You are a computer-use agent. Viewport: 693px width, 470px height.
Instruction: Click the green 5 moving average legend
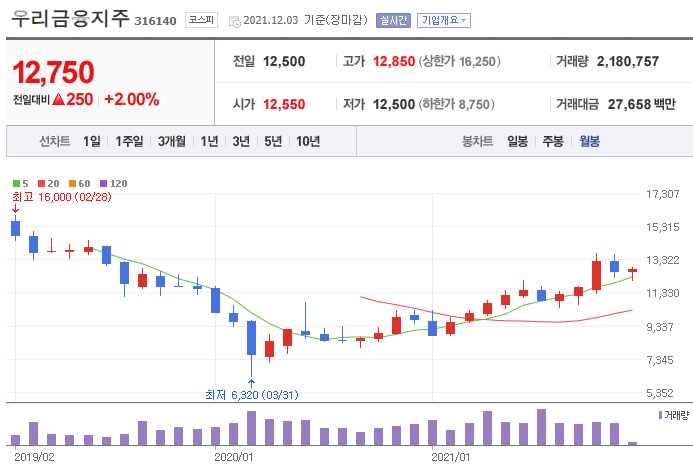tap(20, 183)
